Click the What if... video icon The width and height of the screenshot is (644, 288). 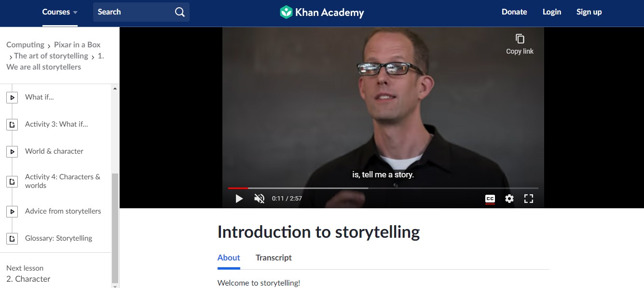(12, 97)
